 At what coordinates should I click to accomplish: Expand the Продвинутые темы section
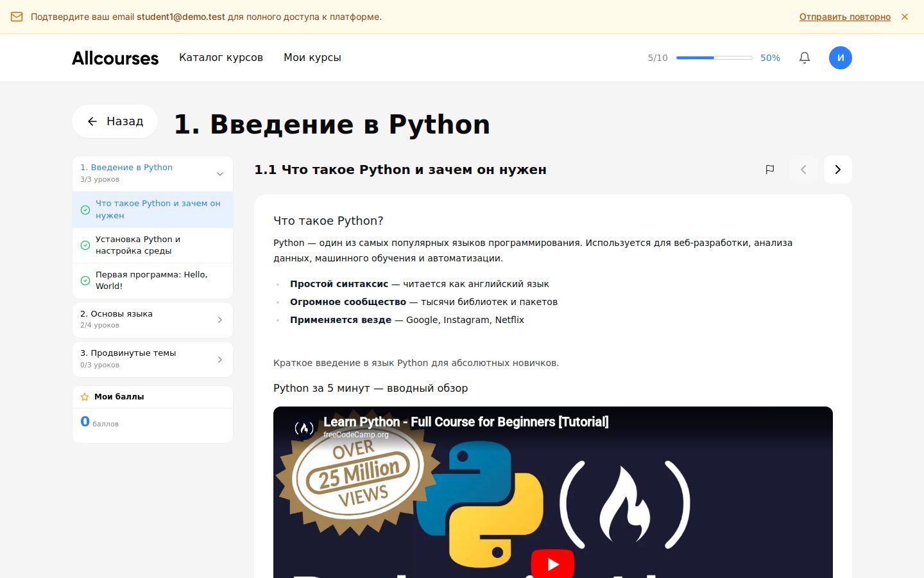(153, 359)
